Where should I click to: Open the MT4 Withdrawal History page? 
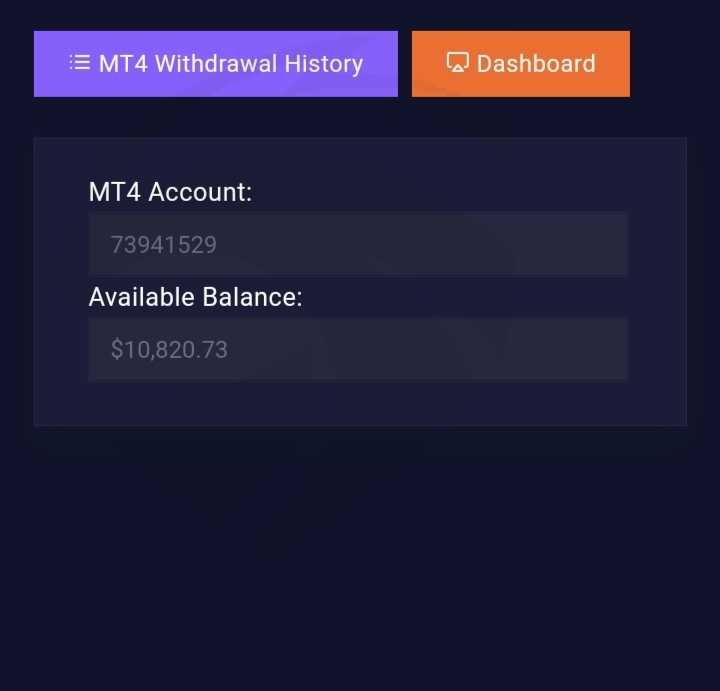(216, 64)
